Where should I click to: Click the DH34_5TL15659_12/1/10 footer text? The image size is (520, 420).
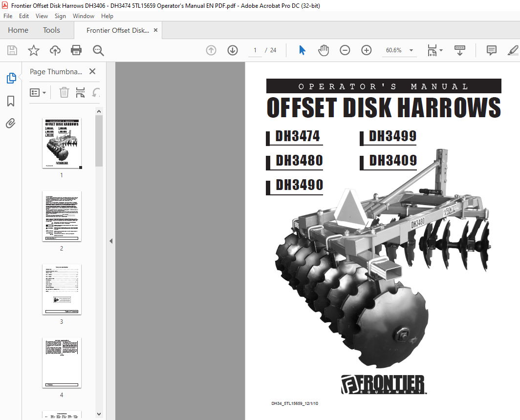tap(295, 403)
